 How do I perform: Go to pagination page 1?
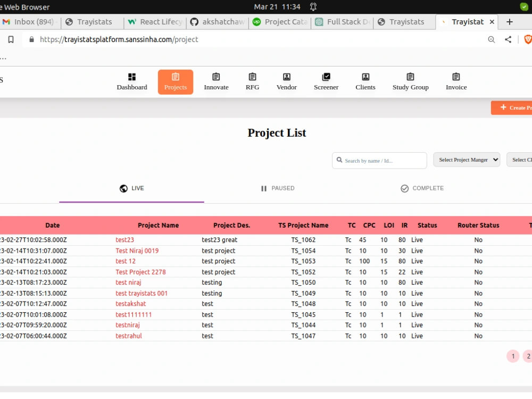[x=513, y=356]
